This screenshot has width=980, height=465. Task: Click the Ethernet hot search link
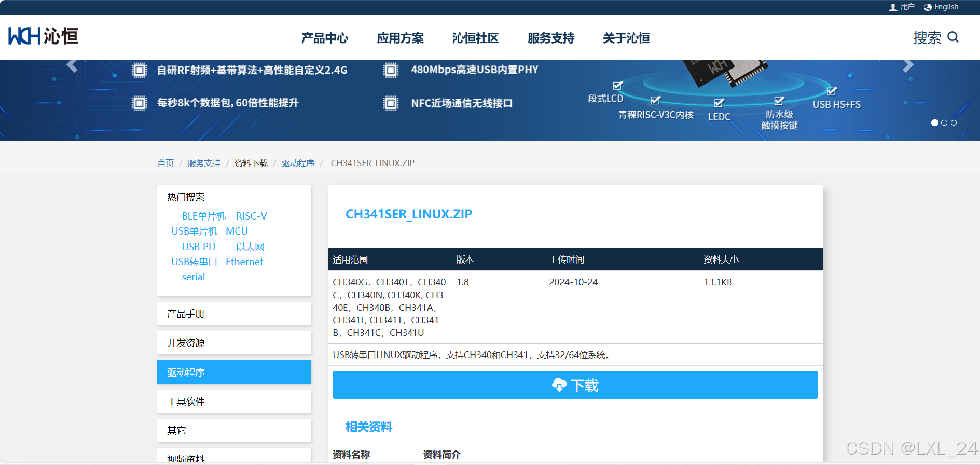[244, 262]
